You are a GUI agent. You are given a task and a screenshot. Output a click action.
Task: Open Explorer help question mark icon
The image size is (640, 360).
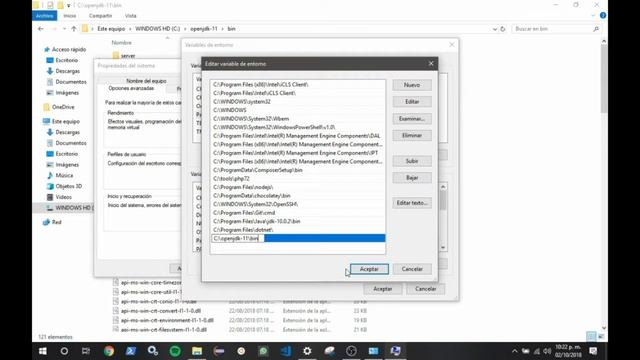point(603,16)
